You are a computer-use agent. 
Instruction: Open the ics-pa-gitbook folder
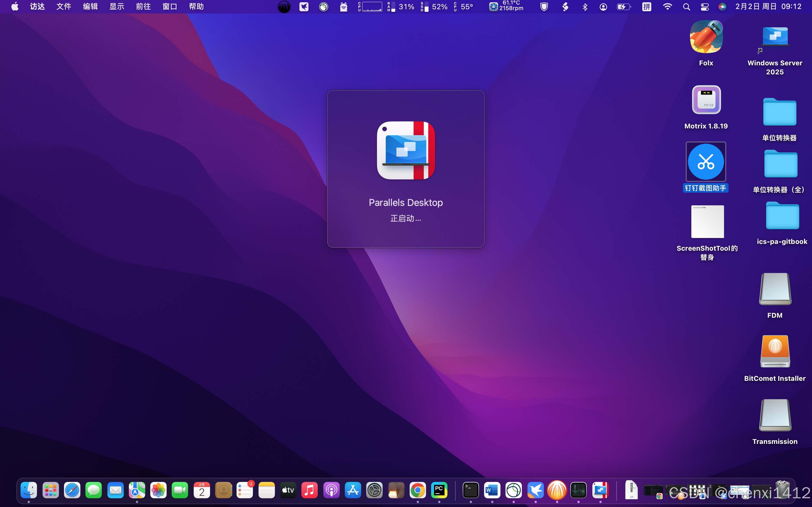point(782,217)
